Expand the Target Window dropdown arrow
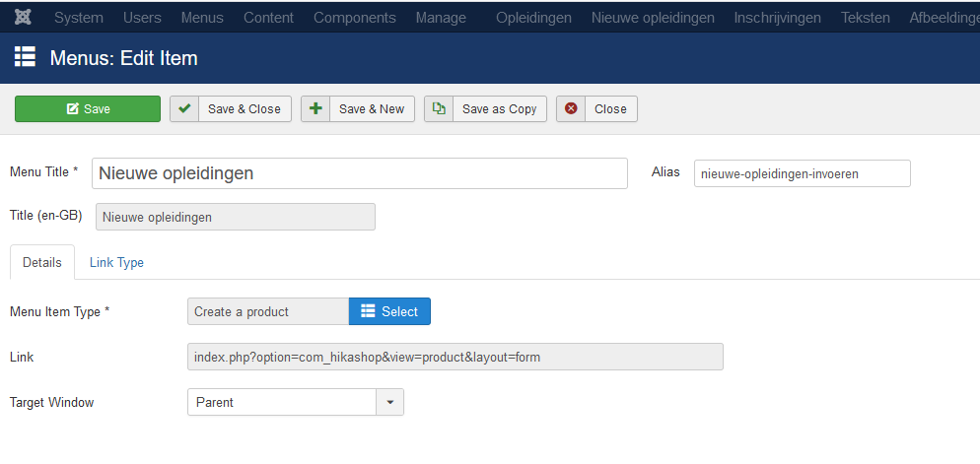This screenshot has height=464, width=980. pyautogui.click(x=390, y=402)
